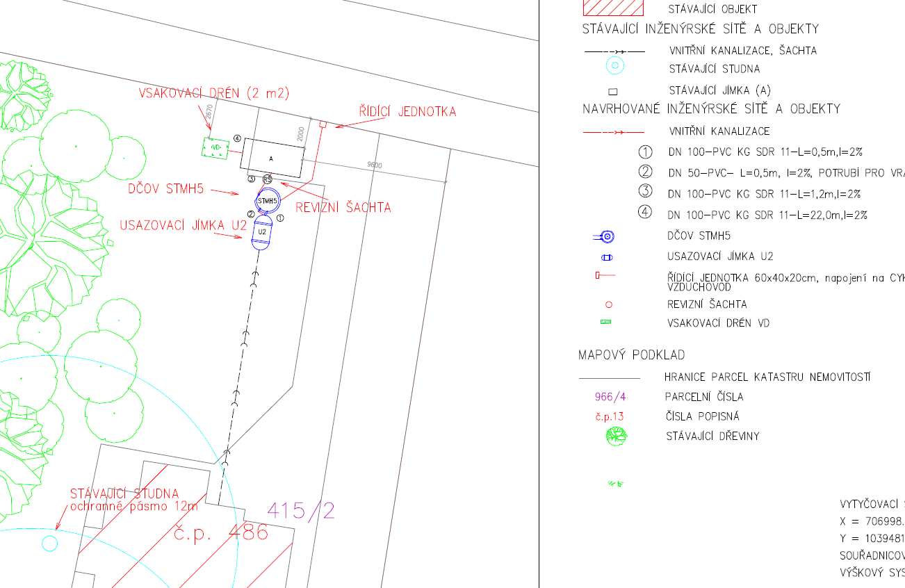Select circled number 3 in the legend
The height and width of the screenshot is (588, 905).
(x=645, y=193)
